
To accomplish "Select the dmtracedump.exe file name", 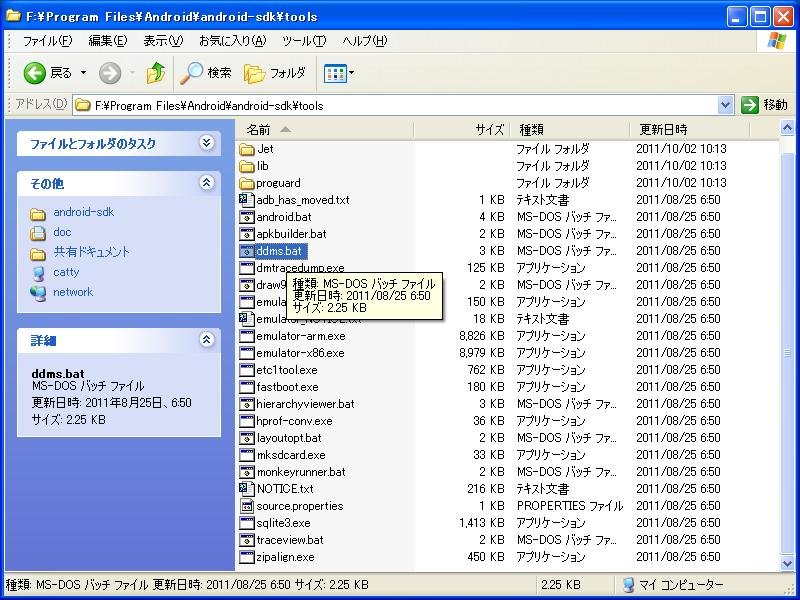I will 300,267.
